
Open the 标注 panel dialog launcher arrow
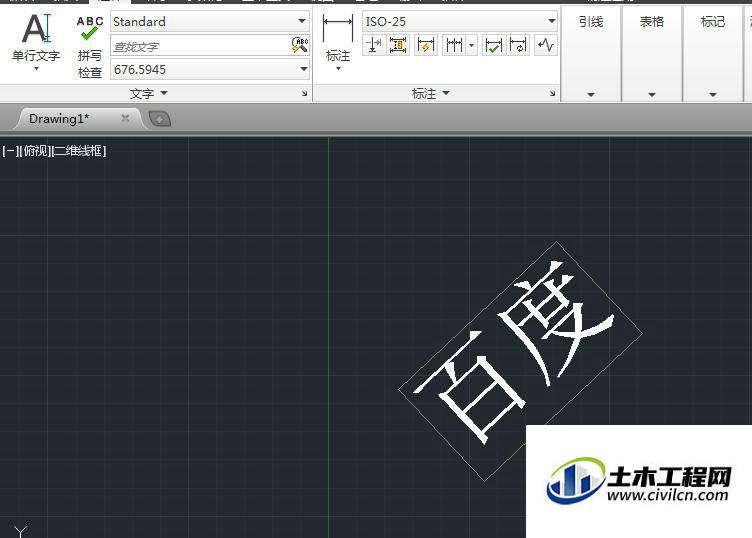pos(552,94)
